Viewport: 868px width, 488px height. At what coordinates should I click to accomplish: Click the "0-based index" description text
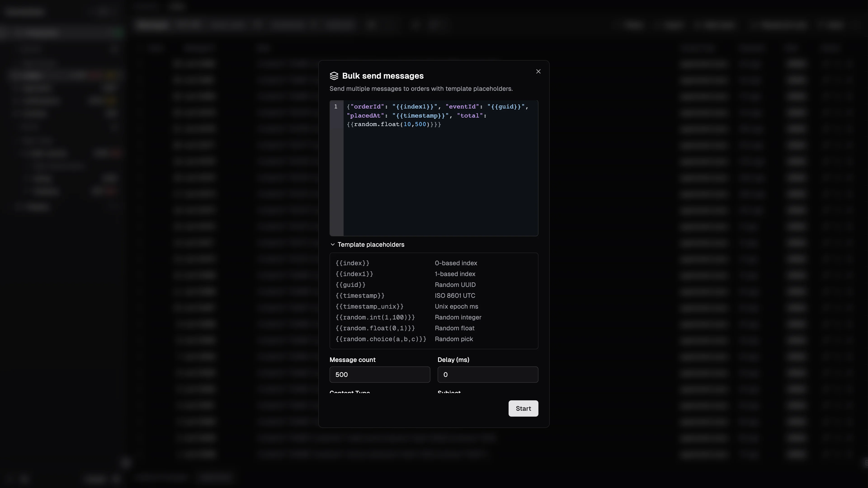456,263
